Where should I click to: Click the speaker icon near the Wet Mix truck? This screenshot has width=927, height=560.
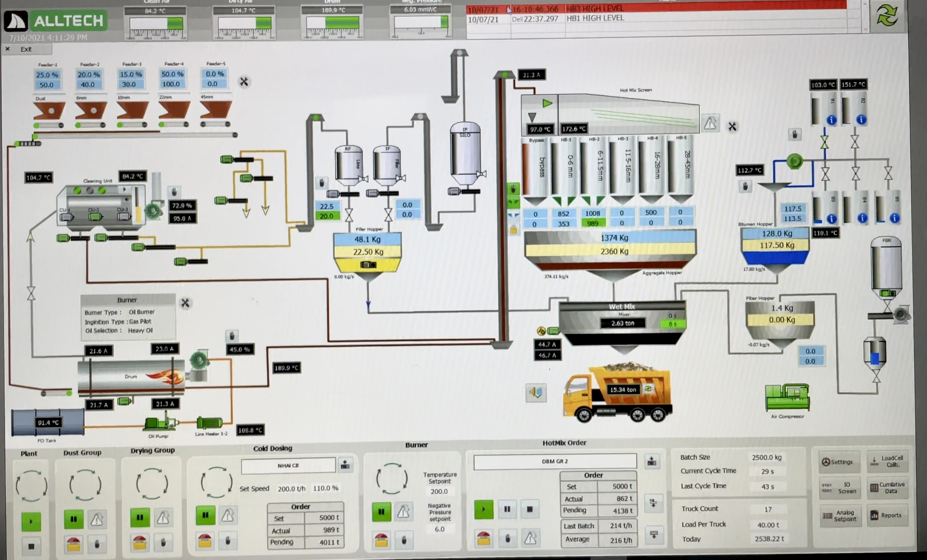tap(536, 392)
